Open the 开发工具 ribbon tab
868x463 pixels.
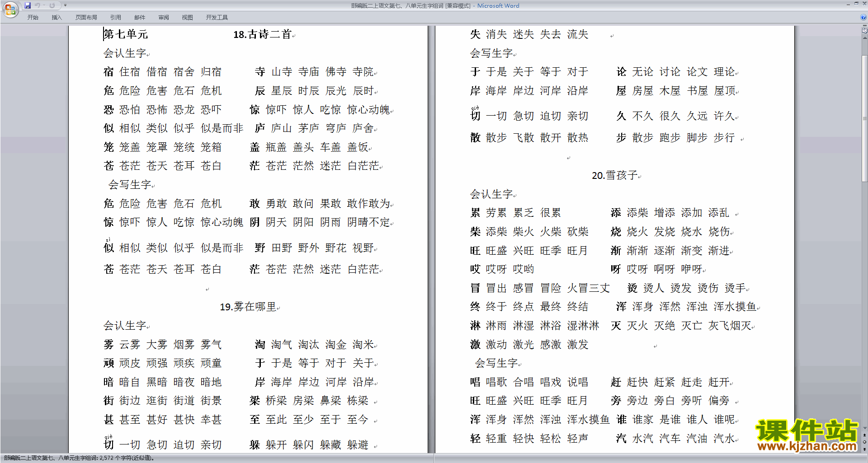point(217,18)
